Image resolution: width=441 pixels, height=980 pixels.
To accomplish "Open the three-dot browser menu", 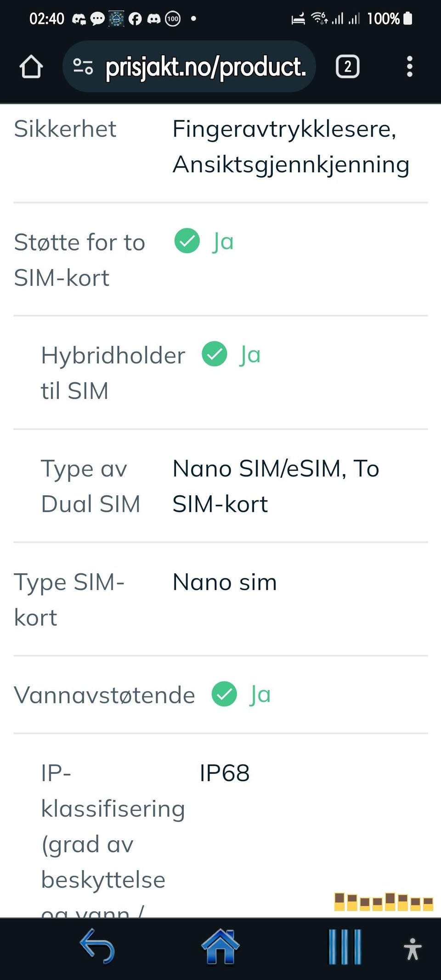I will tap(409, 67).
